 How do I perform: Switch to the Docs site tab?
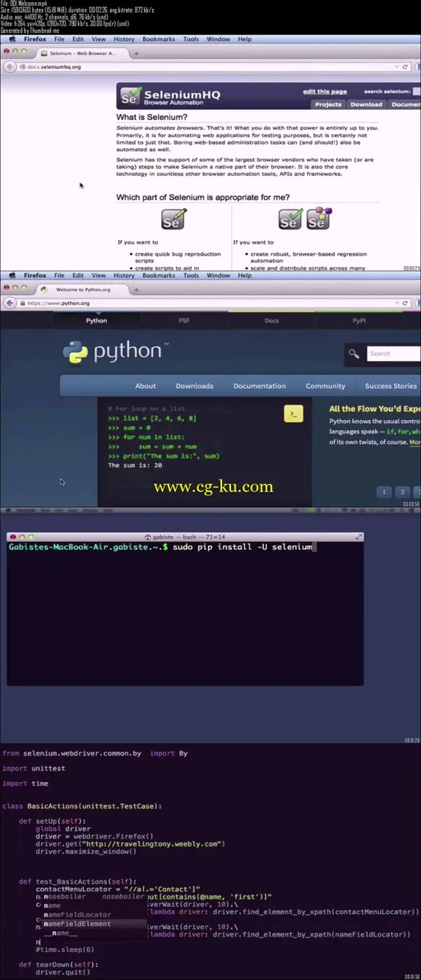271,321
